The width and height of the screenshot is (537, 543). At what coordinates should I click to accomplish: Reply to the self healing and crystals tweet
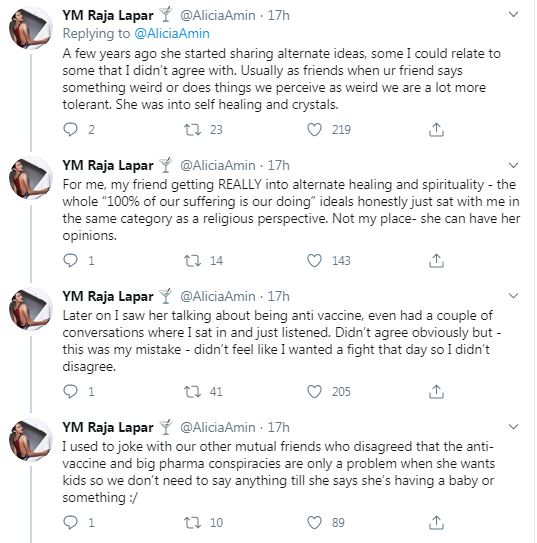click(x=70, y=130)
